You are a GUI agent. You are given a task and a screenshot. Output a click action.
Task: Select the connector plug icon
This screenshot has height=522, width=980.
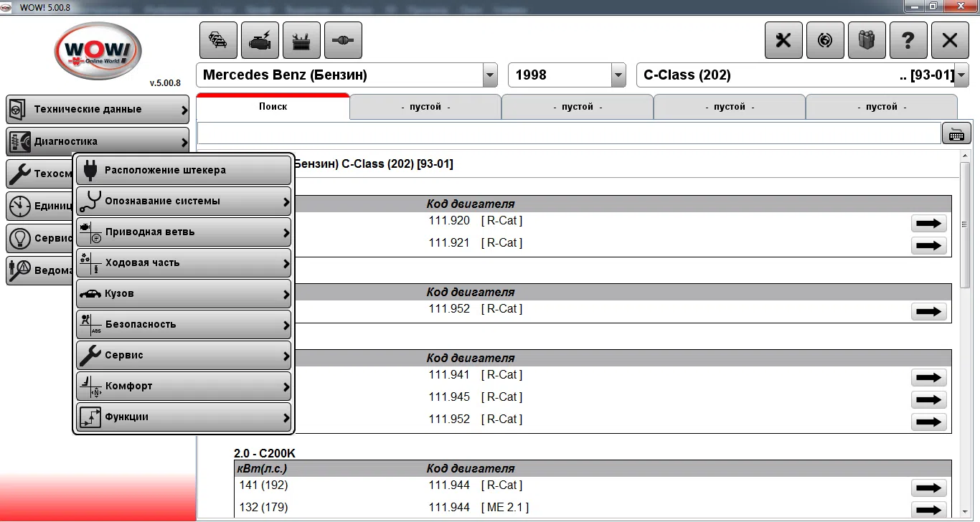click(343, 39)
